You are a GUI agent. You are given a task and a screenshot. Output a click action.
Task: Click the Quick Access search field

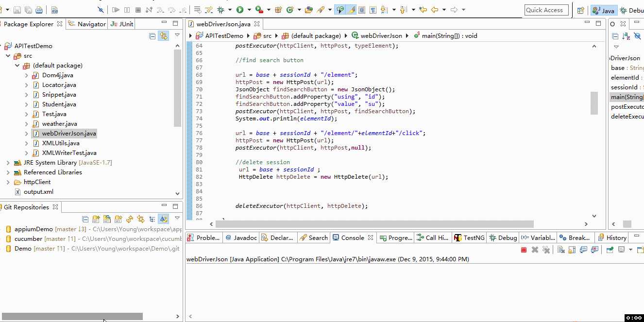tap(546, 10)
